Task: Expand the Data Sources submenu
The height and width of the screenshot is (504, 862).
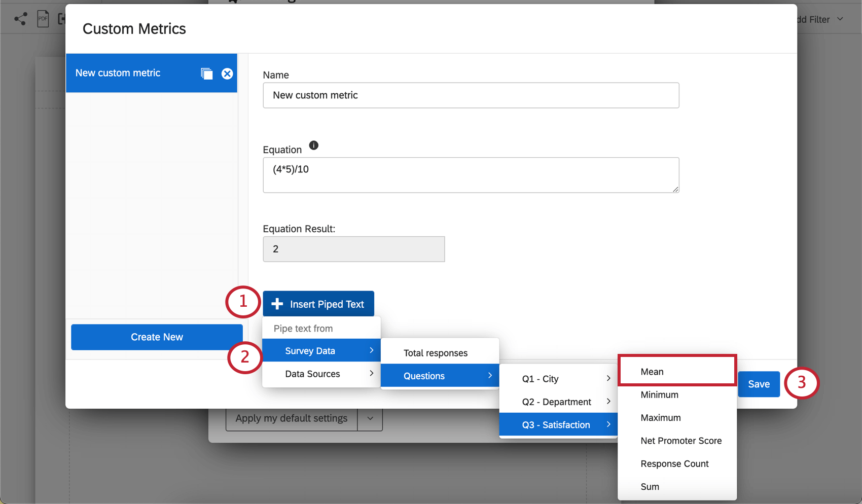Action: pos(321,374)
